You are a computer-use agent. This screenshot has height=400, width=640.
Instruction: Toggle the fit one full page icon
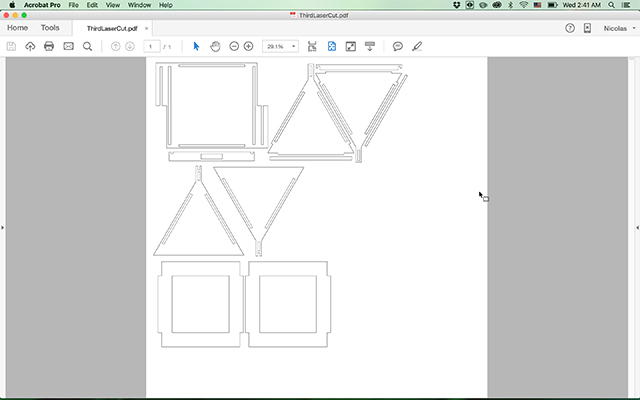[332, 47]
